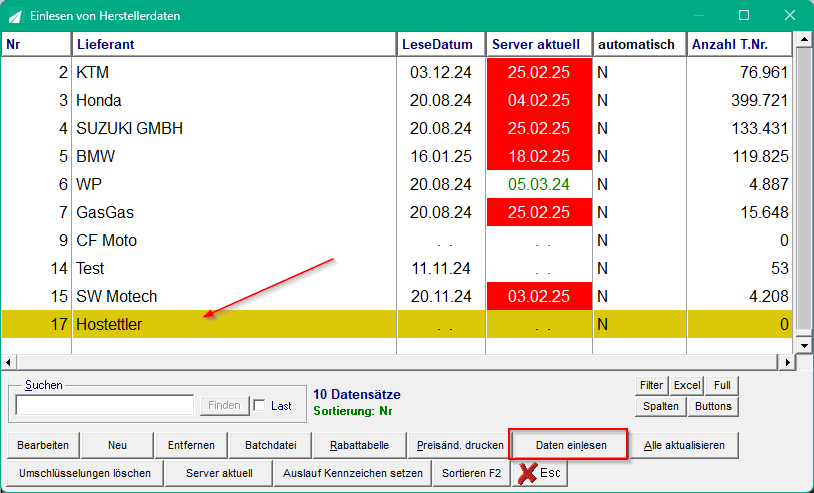Click the Buttons button
This screenshot has width=814, height=493.
[713, 406]
